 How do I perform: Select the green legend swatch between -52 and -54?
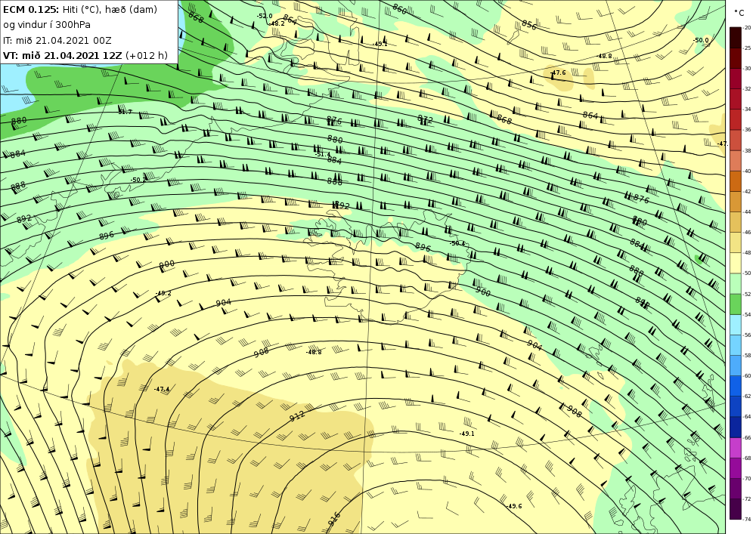(x=736, y=304)
